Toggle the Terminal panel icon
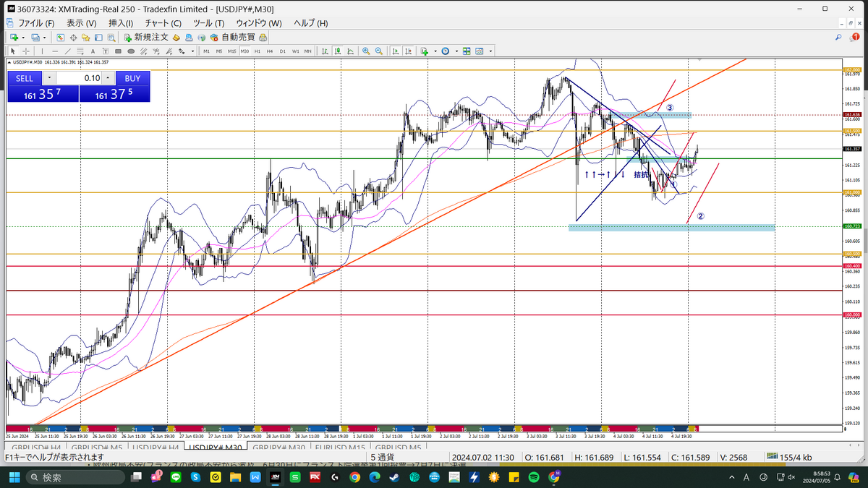Image resolution: width=868 pixels, height=488 pixels. 98,37
